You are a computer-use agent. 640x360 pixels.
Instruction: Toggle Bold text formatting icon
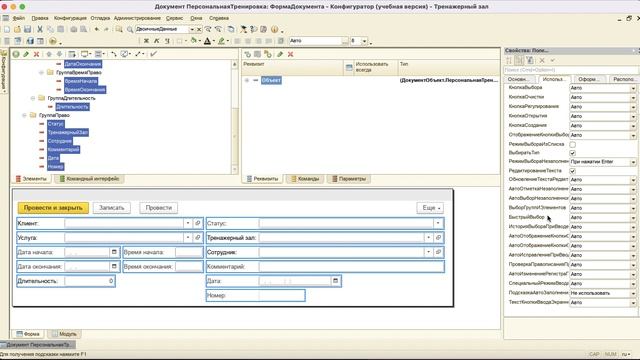(x=146, y=41)
